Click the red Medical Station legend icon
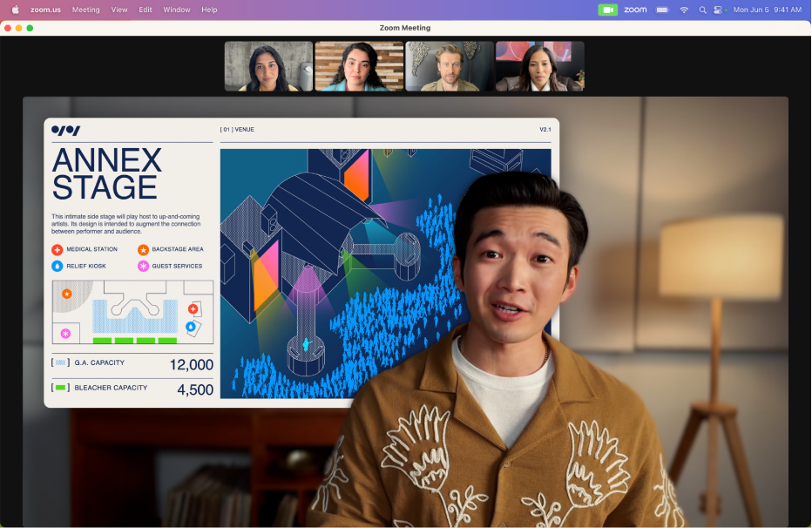This screenshot has width=812, height=528. pyautogui.click(x=57, y=249)
